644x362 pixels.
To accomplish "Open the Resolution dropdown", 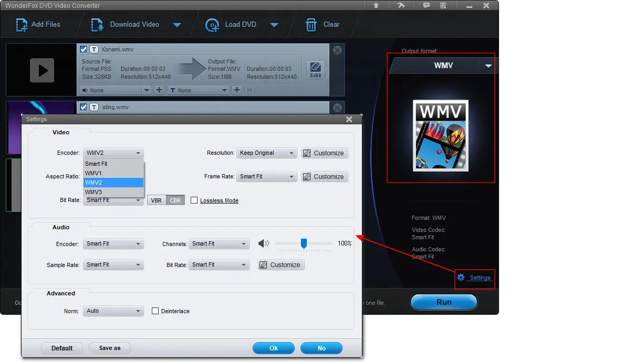I will click(x=267, y=153).
